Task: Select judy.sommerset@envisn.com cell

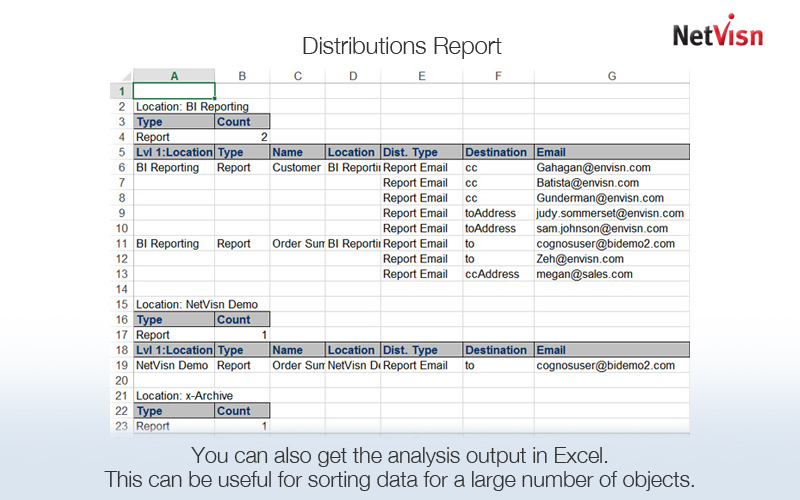Action: 612,213
